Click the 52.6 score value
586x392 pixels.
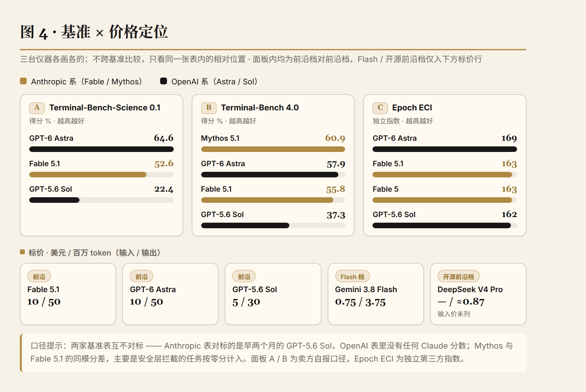click(x=164, y=163)
